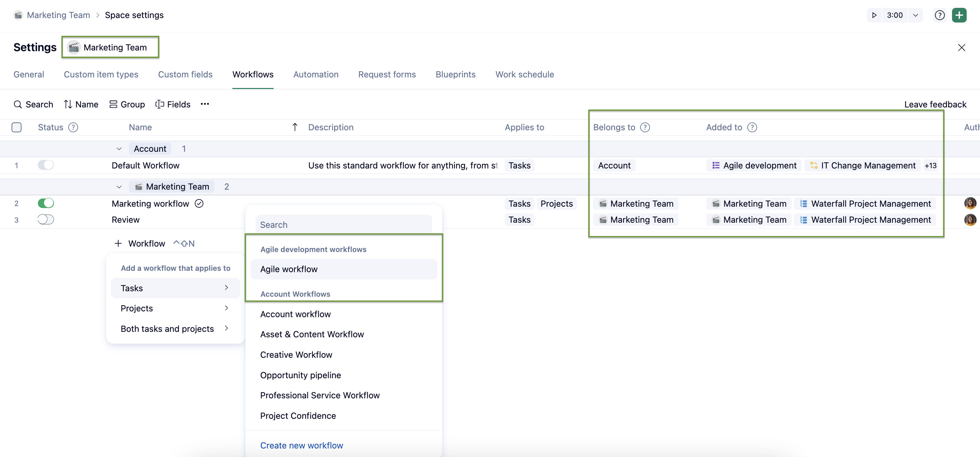This screenshot has width=980, height=457.
Task: Click the Create new workflow link
Action: pos(301,445)
